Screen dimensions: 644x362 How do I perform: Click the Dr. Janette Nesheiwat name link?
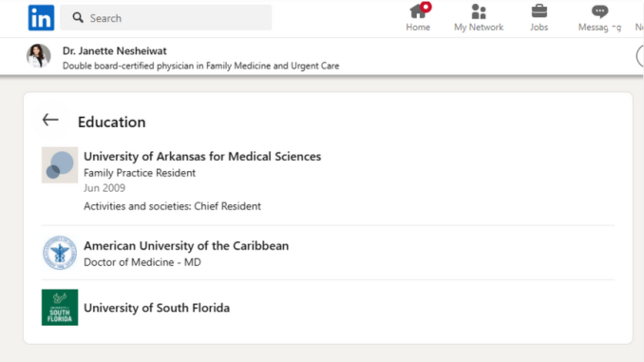coord(115,51)
